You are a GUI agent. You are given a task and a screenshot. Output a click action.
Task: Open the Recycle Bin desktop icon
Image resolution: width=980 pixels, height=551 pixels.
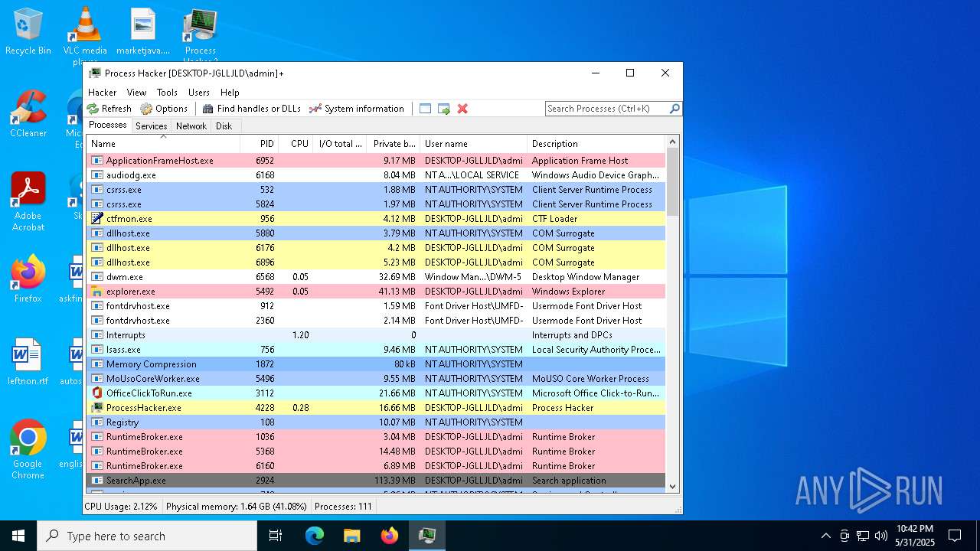coord(28,32)
